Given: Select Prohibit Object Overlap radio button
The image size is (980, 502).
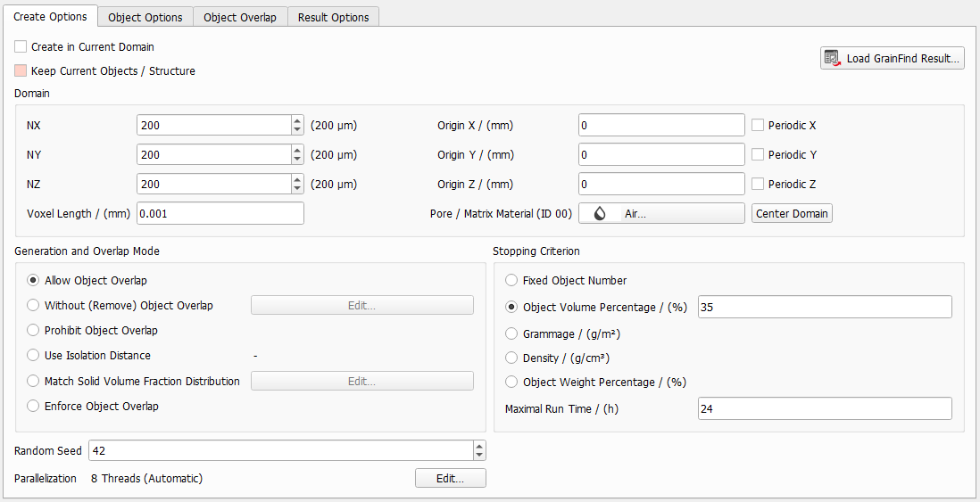Looking at the screenshot, I should (34, 331).
